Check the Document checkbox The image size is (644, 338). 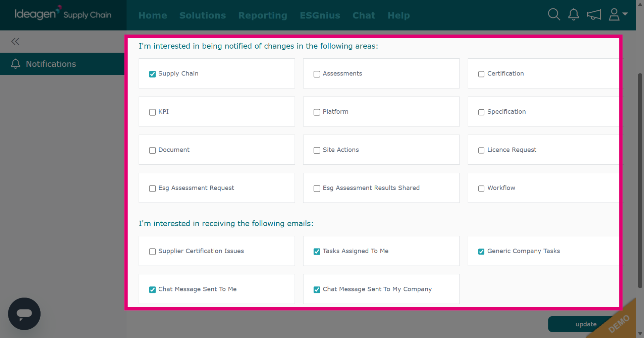(x=152, y=150)
